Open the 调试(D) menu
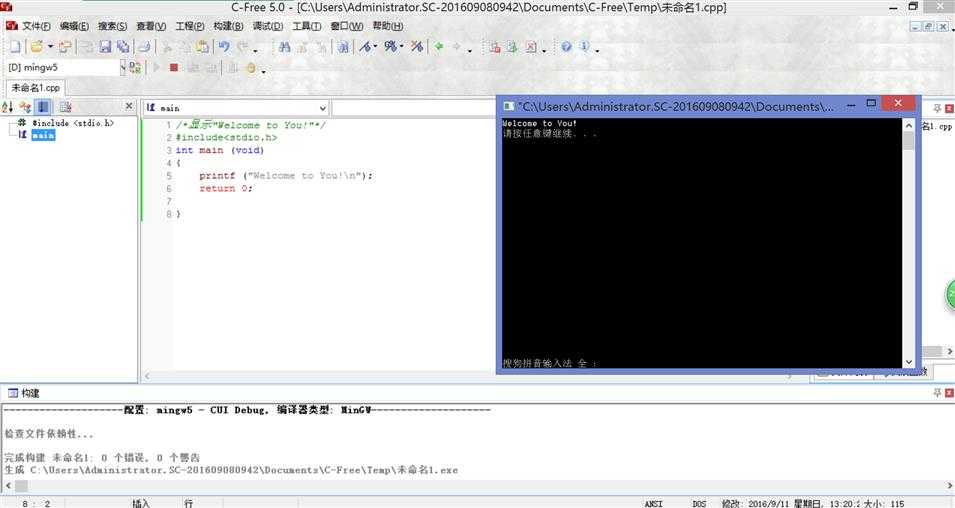The height and width of the screenshot is (508, 955). click(x=268, y=26)
